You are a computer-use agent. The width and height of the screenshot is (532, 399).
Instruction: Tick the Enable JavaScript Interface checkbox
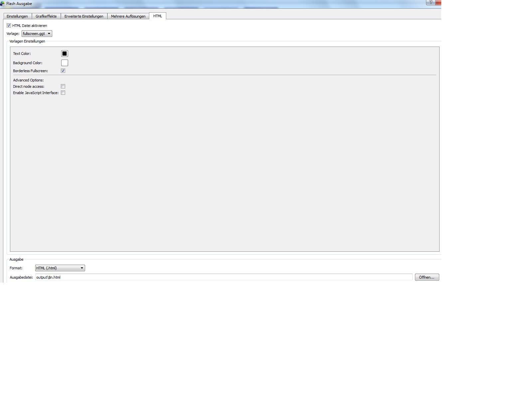click(63, 93)
